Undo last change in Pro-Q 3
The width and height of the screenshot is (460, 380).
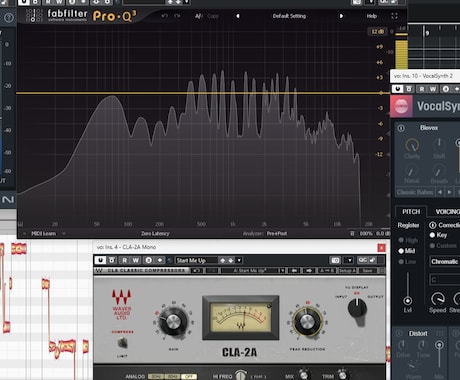pos(164,16)
